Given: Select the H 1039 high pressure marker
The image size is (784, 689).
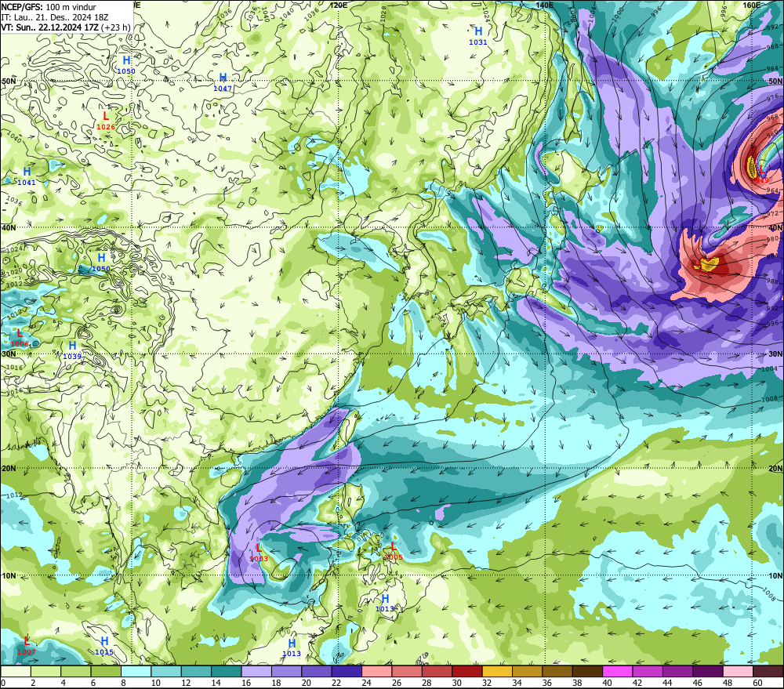Looking at the screenshot, I should pyautogui.click(x=72, y=350).
